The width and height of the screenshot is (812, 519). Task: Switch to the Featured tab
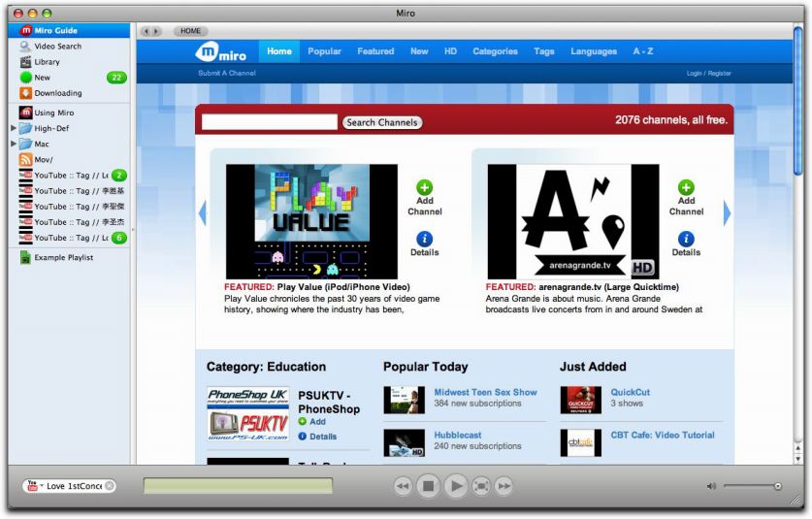[375, 51]
